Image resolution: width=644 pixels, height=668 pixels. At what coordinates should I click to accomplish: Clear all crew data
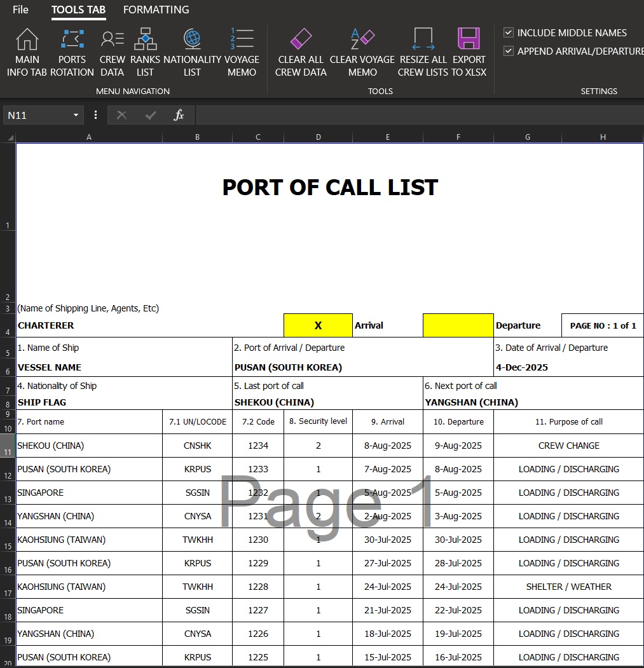pos(301,53)
